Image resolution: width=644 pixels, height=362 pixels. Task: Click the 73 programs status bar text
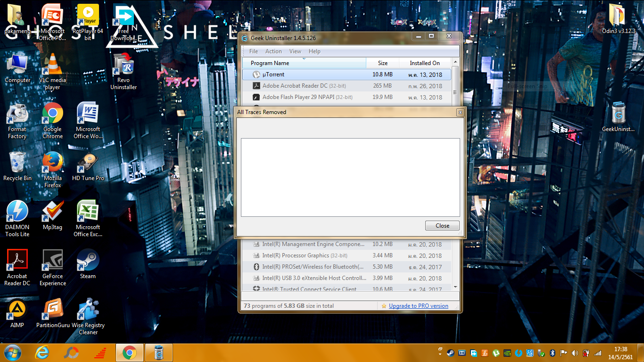289,306
